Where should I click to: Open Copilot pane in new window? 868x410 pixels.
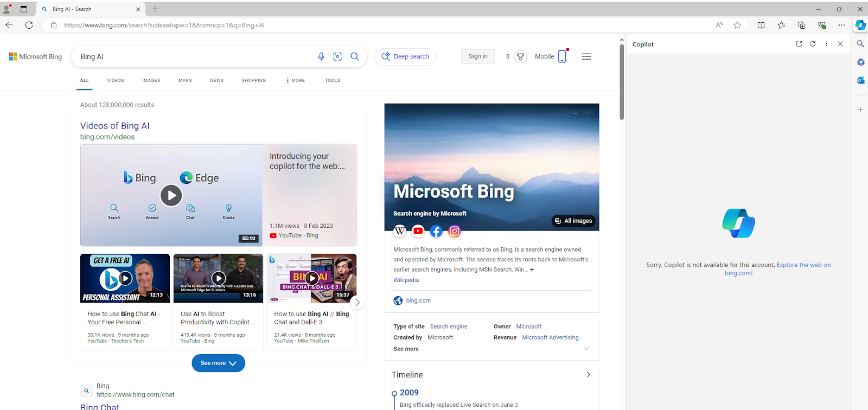[x=799, y=44]
